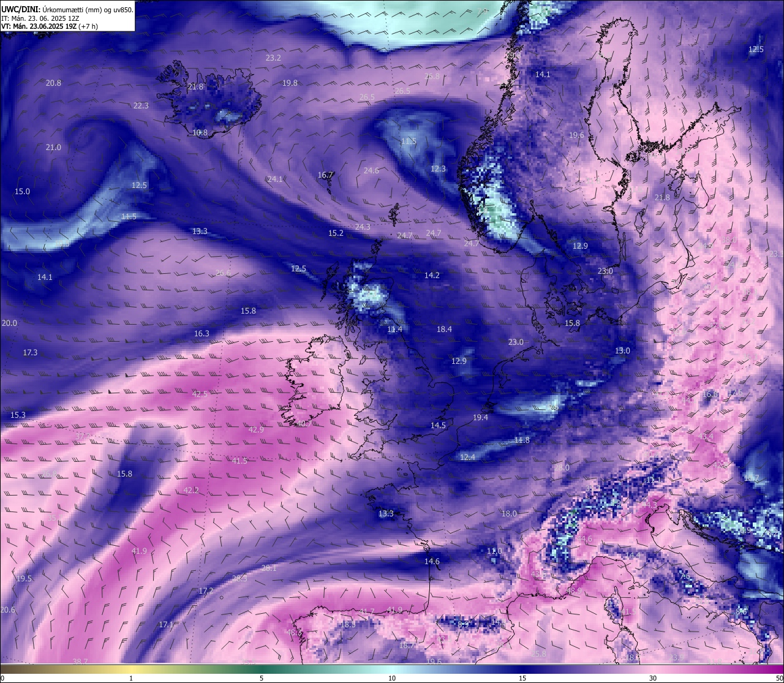The width and height of the screenshot is (784, 683).
Task: Click the 14.5 value label
Action: coord(438,426)
